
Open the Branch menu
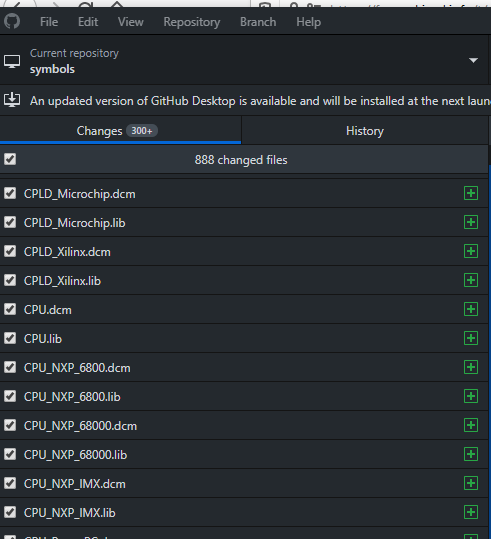(258, 22)
